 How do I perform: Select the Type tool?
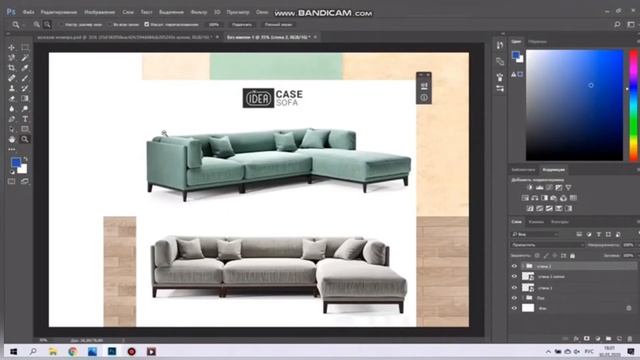pos(25,119)
